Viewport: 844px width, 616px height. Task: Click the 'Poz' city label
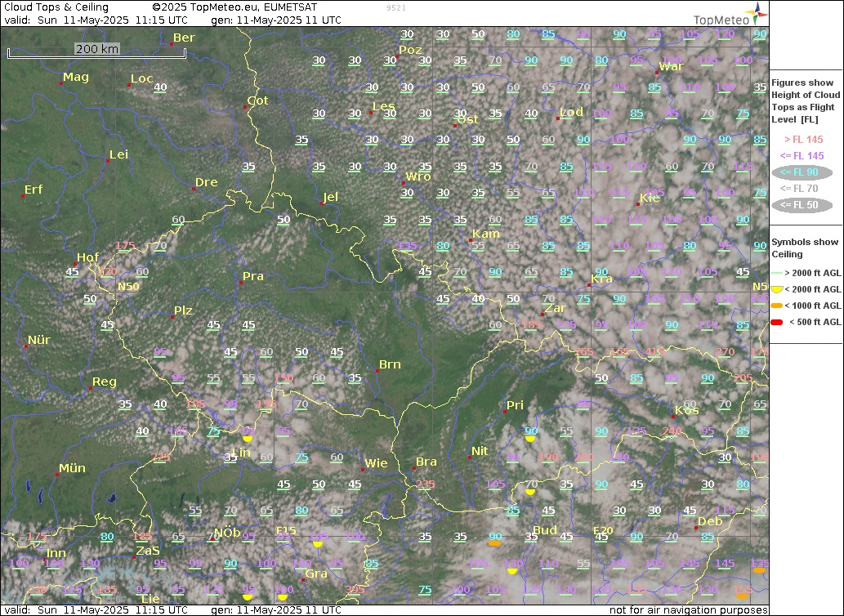[x=411, y=50]
